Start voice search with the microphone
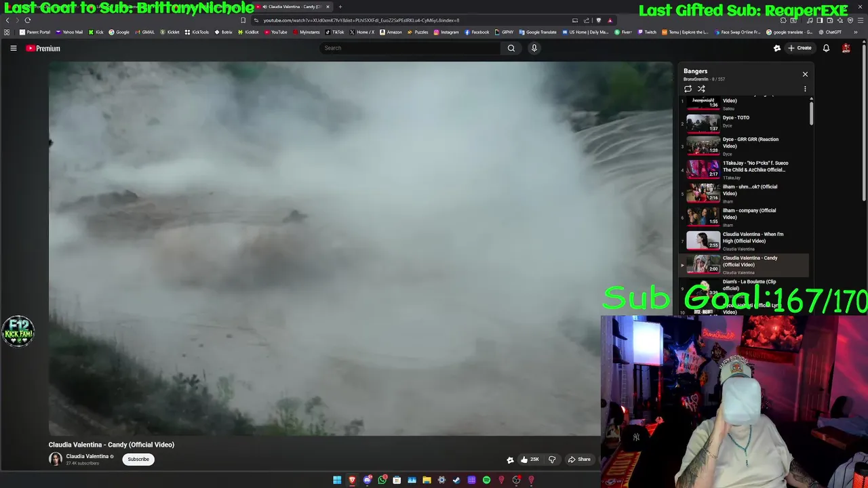 (534, 48)
